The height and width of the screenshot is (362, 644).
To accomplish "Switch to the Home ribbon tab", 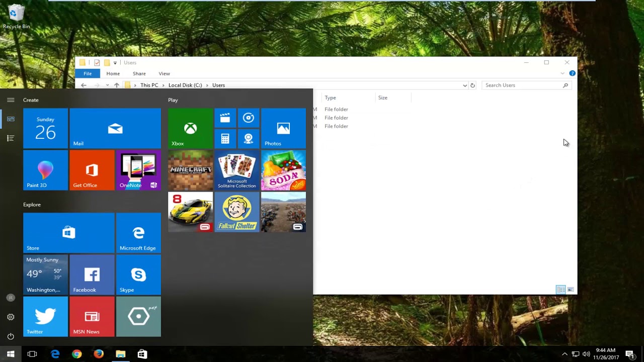I will pyautogui.click(x=113, y=73).
